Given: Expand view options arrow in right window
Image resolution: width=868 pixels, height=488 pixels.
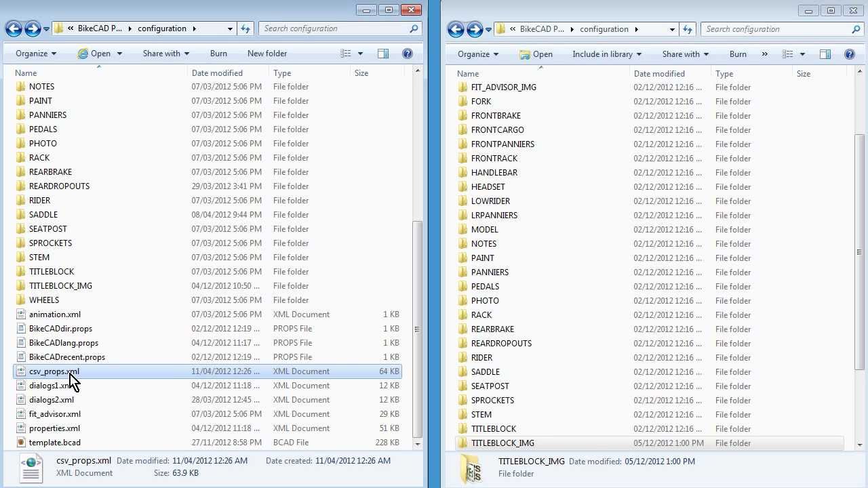Looking at the screenshot, I should pyautogui.click(x=802, y=54).
